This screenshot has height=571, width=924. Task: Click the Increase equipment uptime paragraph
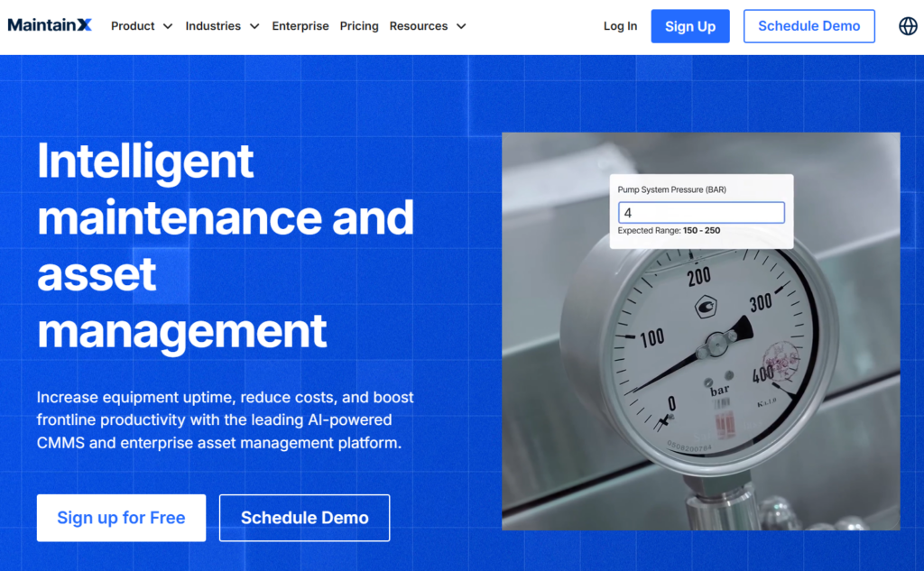tap(225, 419)
